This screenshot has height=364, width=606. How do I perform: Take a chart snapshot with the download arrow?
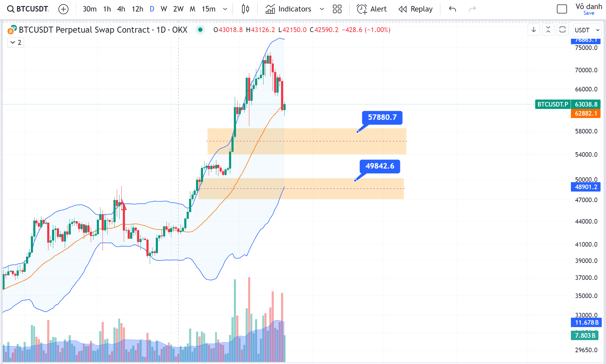[534, 30]
